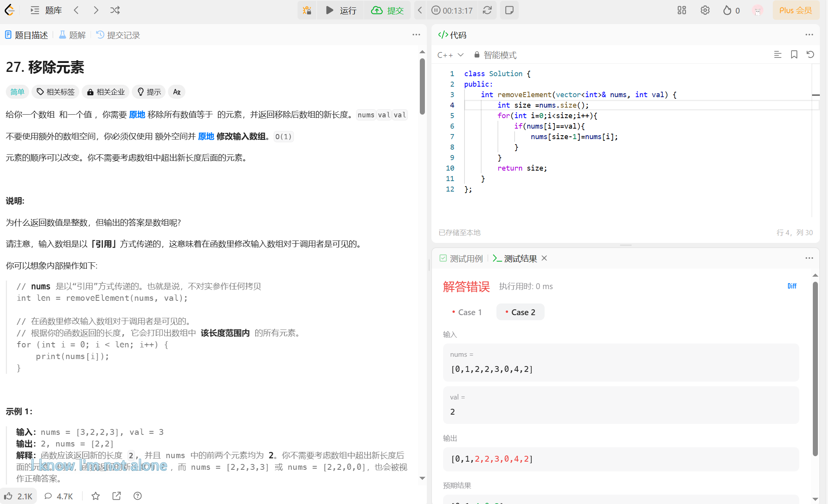Click the 解答错误 result heading
The height and width of the screenshot is (504, 828).
(466, 286)
